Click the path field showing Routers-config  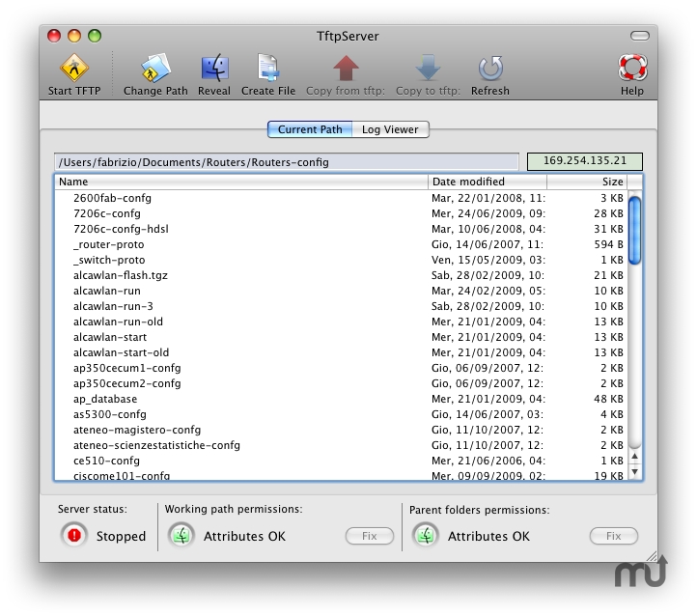pos(288,162)
